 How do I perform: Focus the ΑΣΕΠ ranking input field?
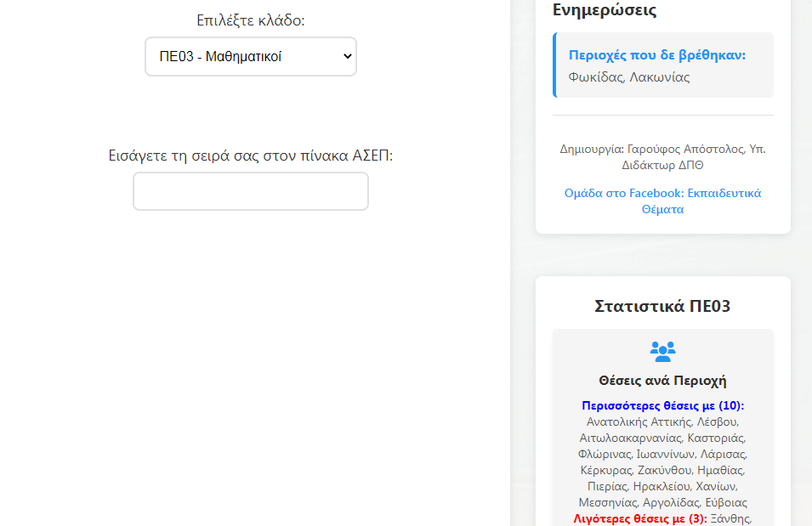coord(250,191)
